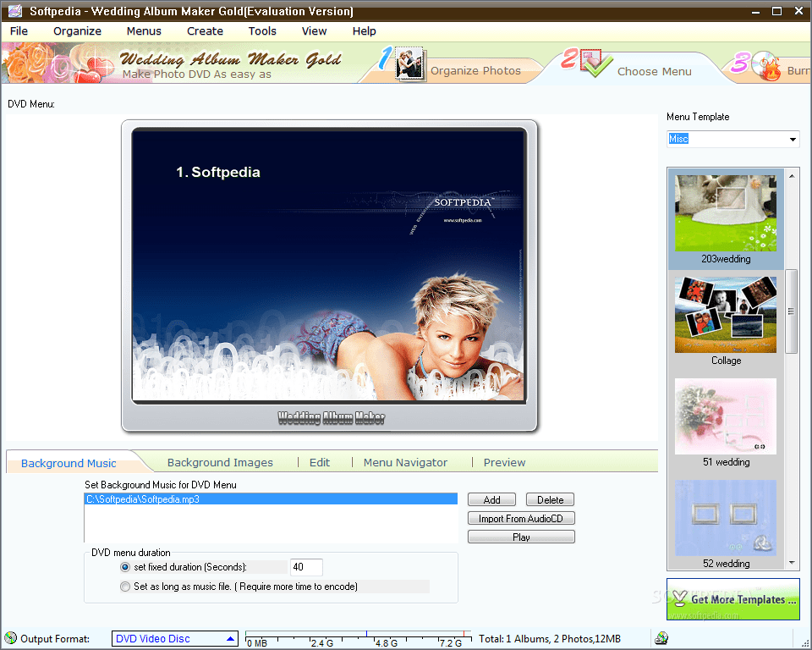Click the rose graphic in the banner

click(x=31, y=62)
